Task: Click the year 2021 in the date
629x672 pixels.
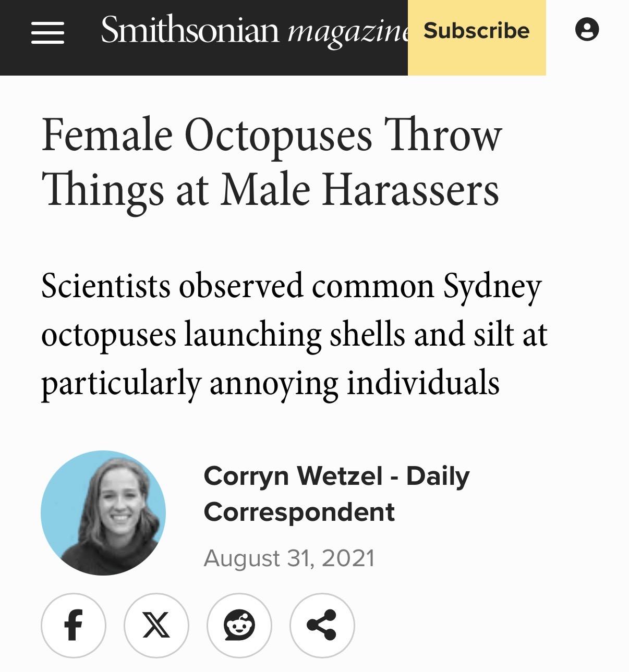Action: pos(348,558)
